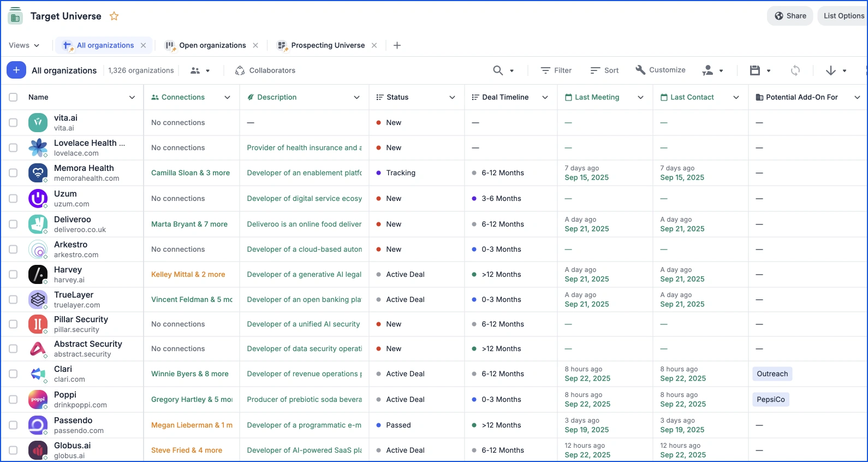Click the refresh sync icon

pyautogui.click(x=795, y=70)
